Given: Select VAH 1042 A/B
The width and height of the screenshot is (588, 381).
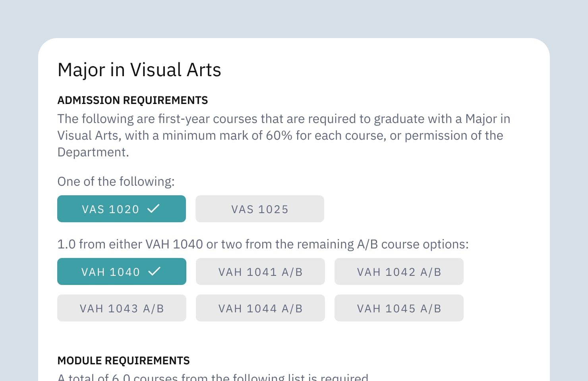Looking at the screenshot, I should (399, 271).
